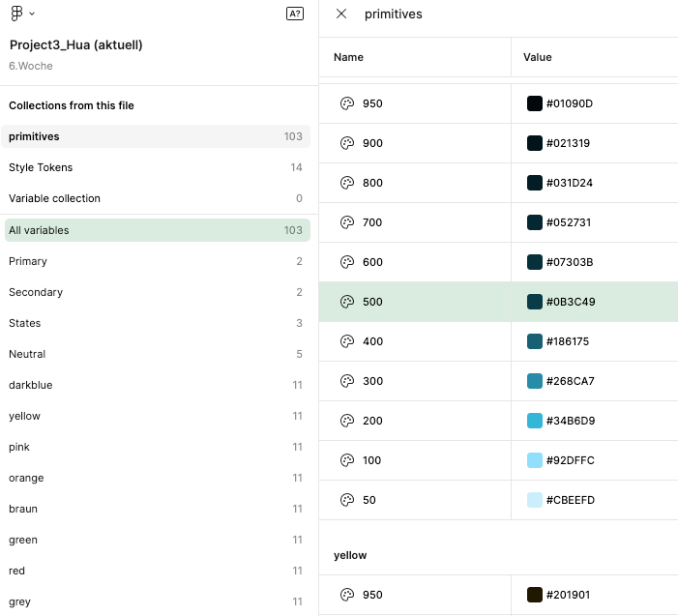Click the Name column header
This screenshot has height=616, width=678.
click(349, 57)
